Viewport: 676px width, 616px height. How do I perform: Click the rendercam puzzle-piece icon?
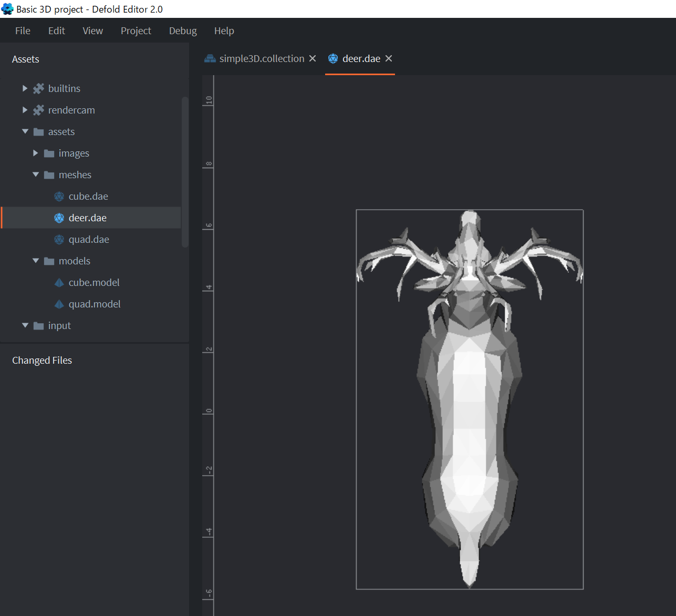pos(38,110)
